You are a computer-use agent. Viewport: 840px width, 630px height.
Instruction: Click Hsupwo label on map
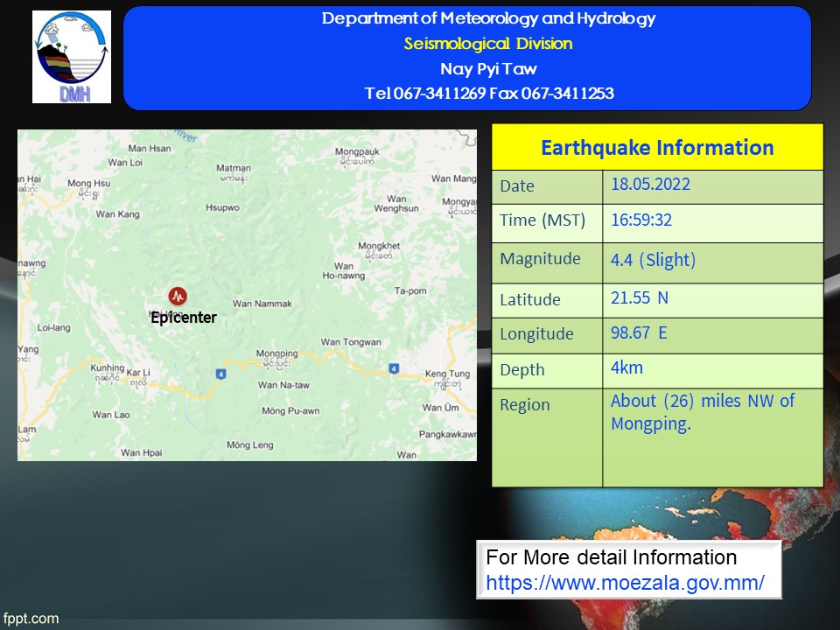pos(222,207)
